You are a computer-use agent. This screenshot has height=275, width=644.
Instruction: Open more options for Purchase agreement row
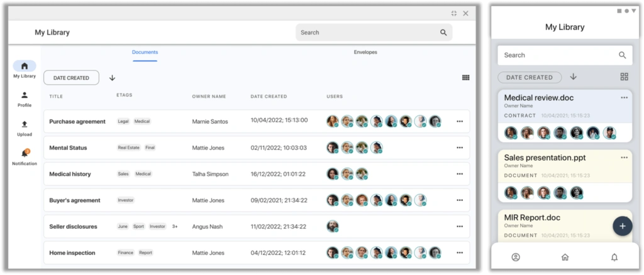[460, 121]
